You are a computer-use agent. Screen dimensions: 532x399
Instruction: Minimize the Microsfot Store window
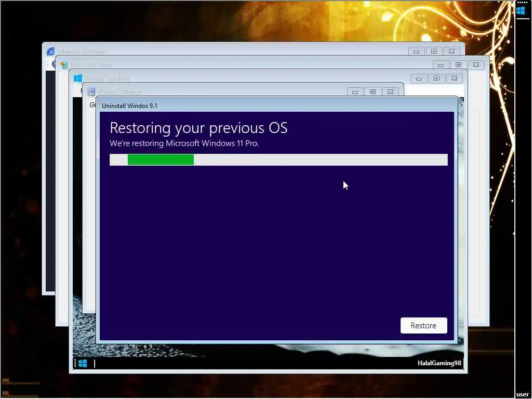point(441,65)
